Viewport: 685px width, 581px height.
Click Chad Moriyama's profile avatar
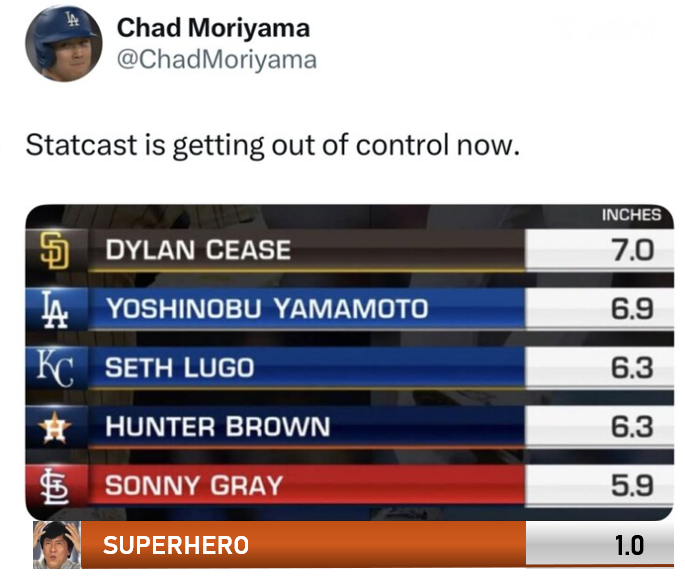point(60,43)
